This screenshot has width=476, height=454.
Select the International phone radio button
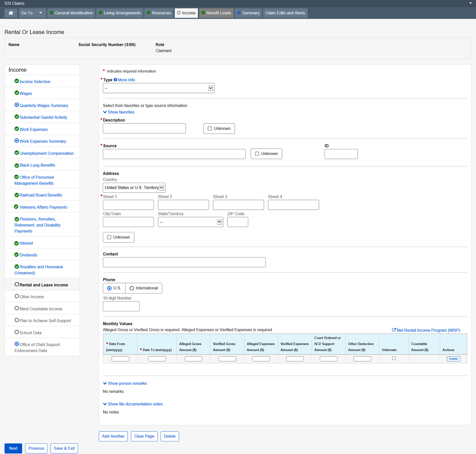[x=132, y=288]
